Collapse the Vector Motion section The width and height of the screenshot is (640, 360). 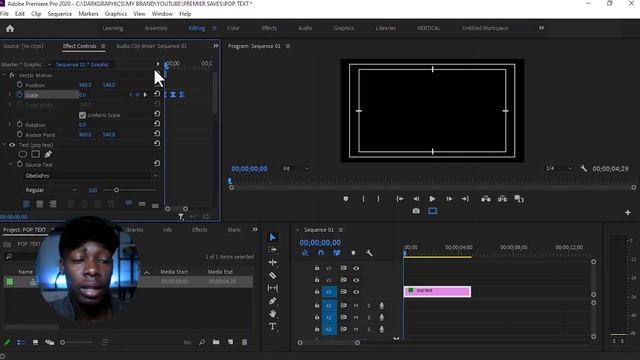[x=4, y=75]
